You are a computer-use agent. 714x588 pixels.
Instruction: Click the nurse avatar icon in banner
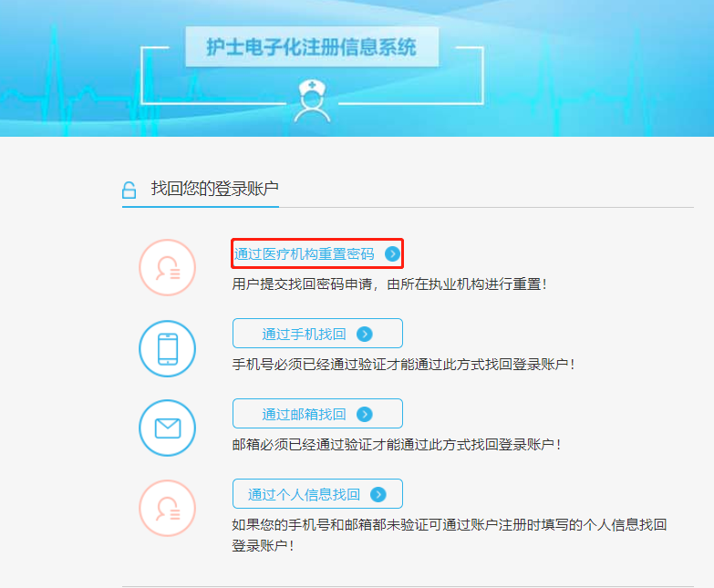coord(312,100)
